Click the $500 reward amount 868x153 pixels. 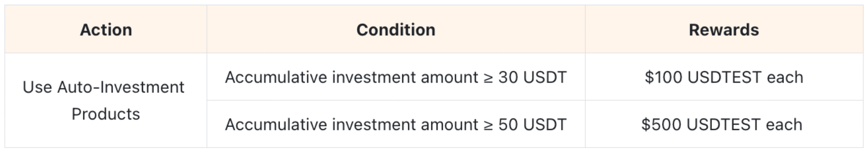661,124
